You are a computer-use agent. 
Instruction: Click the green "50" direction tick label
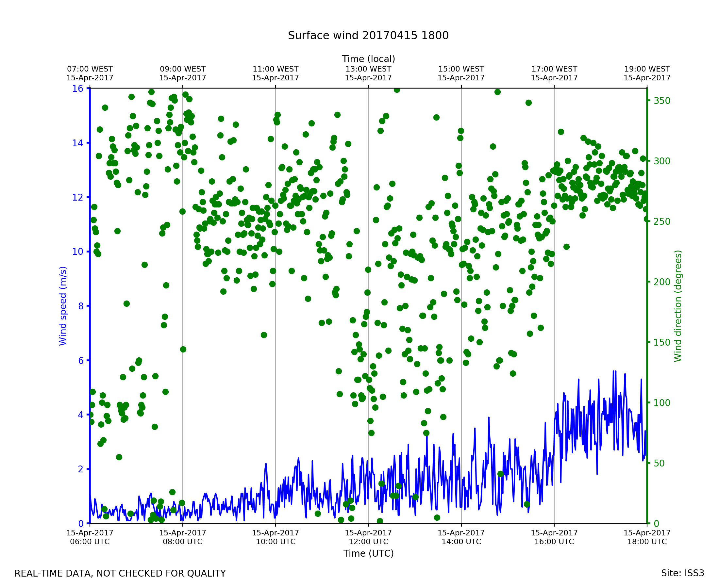(660, 463)
